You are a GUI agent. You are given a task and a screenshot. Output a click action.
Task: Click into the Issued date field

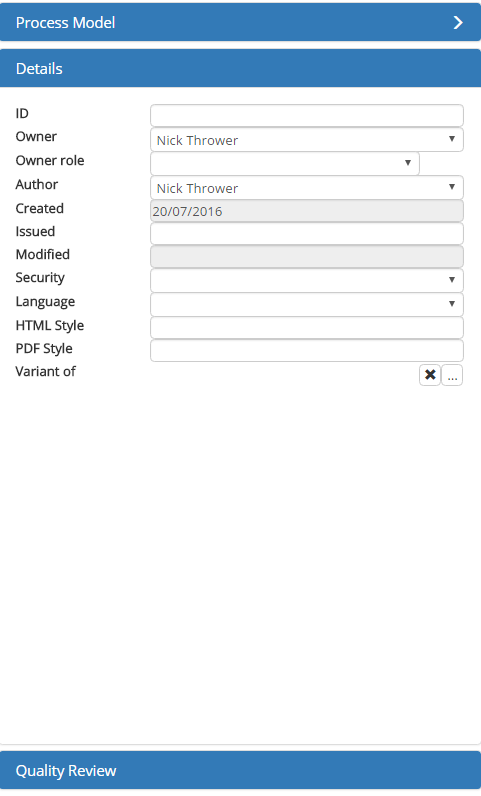click(307, 234)
